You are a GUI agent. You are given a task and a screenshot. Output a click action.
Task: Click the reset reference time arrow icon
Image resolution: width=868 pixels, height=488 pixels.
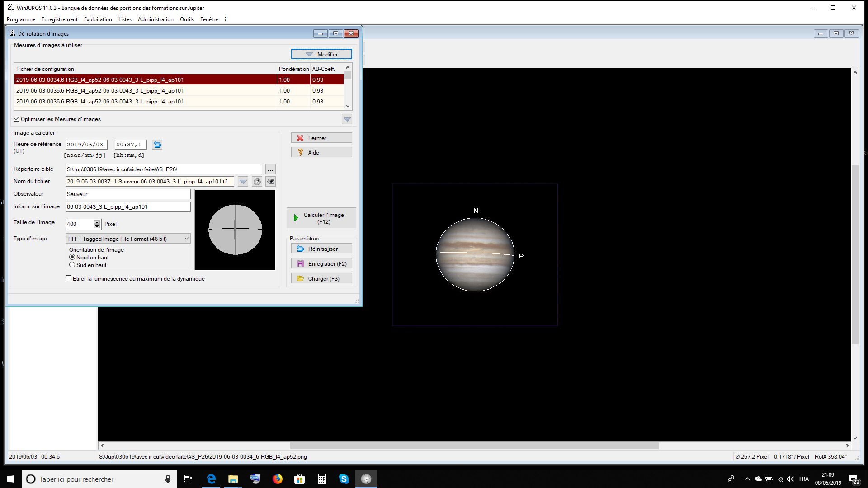click(x=157, y=145)
